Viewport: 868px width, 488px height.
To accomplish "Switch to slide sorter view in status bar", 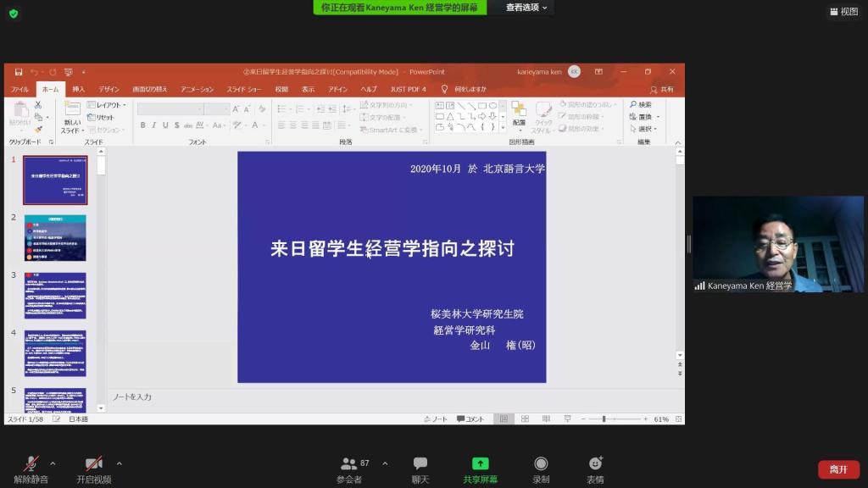I will (525, 419).
